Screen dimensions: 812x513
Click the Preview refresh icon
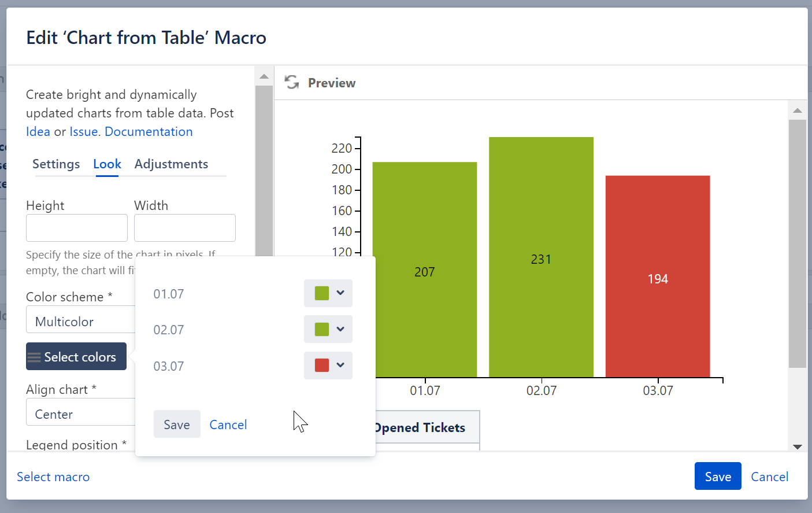(x=292, y=83)
